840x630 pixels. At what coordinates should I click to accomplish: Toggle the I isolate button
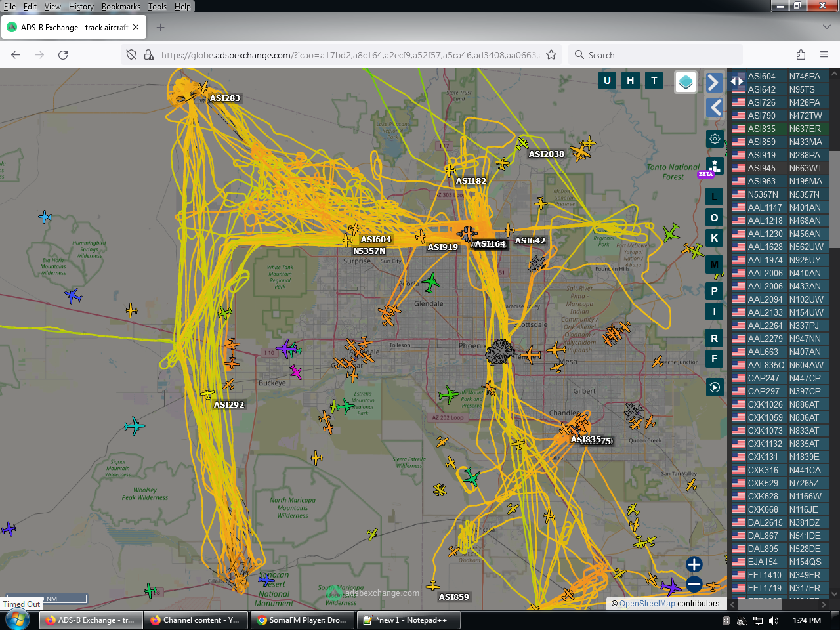tap(715, 311)
